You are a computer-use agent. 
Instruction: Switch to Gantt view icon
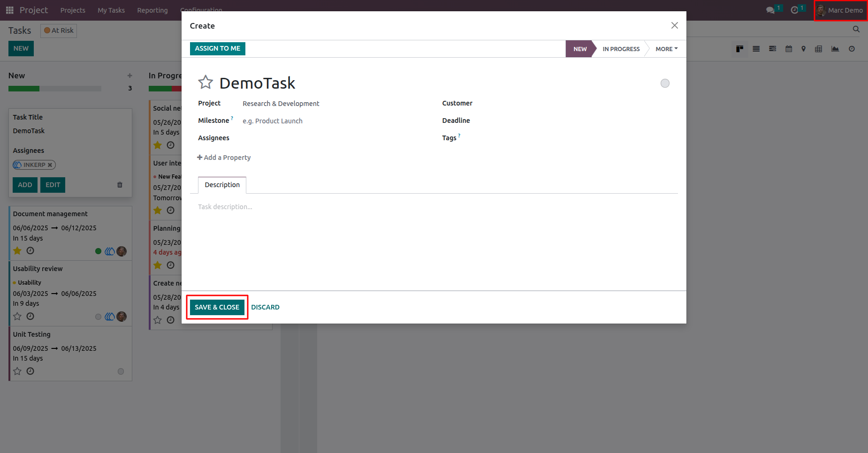[772, 49]
